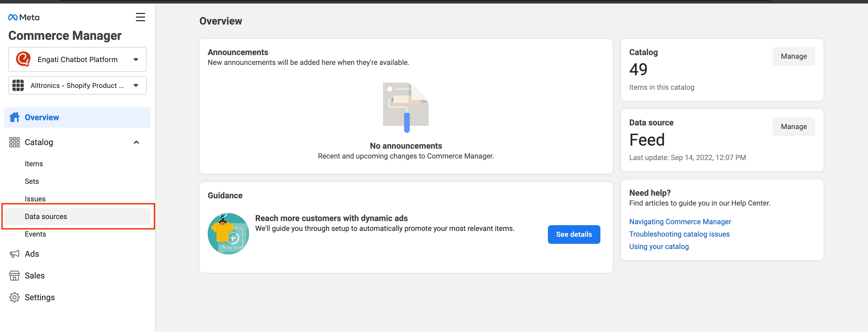Open Issues under Catalog
Image resolution: width=868 pixels, height=332 pixels.
[x=35, y=199]
